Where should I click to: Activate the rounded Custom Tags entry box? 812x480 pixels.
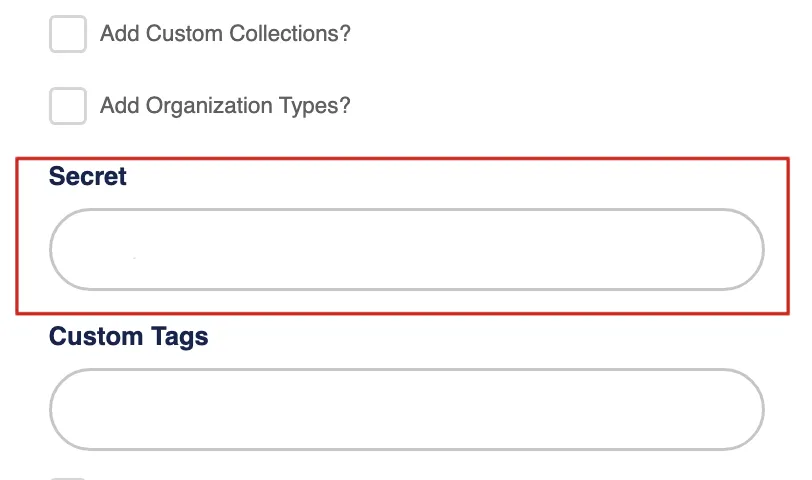pos(406,410)
